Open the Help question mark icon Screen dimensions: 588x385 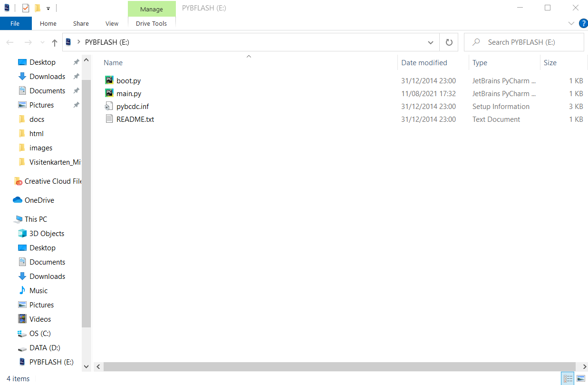(x=583, y=23)
